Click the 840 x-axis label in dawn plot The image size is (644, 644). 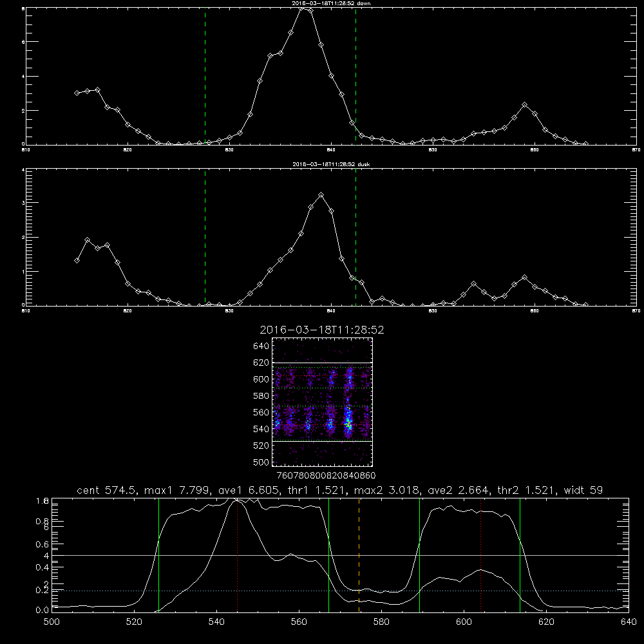[331, 150]
